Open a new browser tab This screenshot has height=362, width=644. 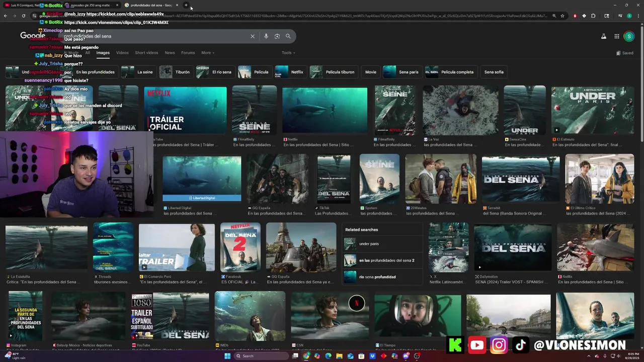click(186, 5)
